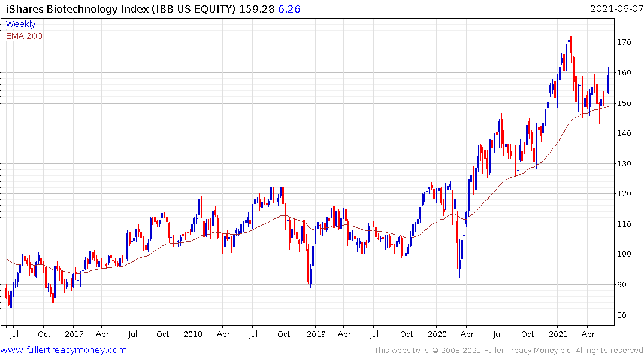Click the Weekly interval label
Viewport: 644px width, 359px height.
[20, 24]
